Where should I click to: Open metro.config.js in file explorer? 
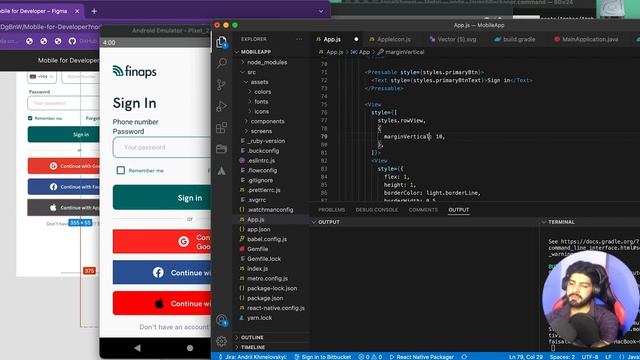point(267,278)
